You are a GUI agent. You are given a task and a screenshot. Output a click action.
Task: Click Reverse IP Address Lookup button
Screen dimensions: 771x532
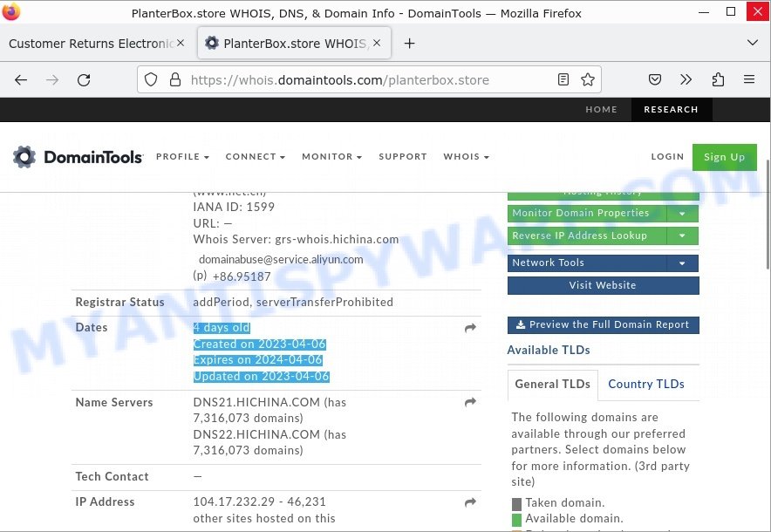587,235
